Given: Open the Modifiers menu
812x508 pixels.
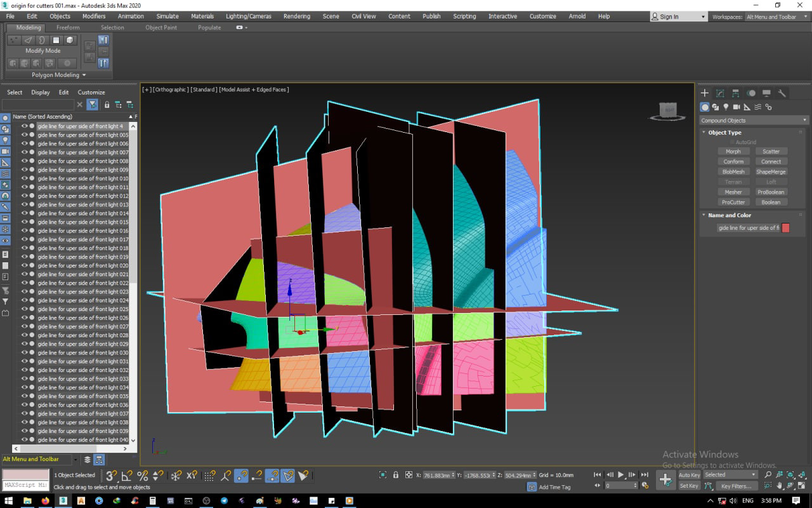Looking at the screenshot, I should 93,17.
